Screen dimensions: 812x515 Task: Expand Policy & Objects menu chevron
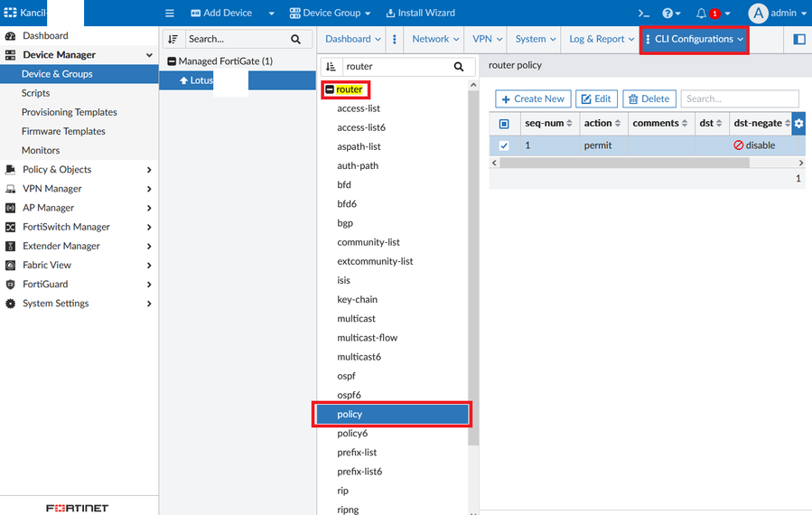click(149, 170)
